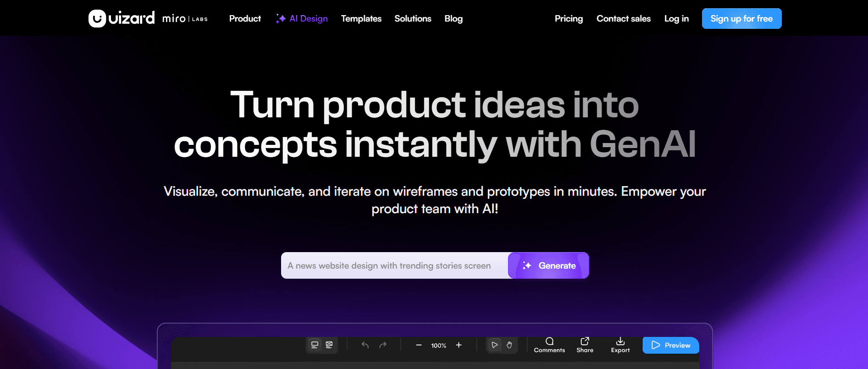Open the Pricing page
Viewport: 868px width, 369px height.
click(x=569, y=19)
